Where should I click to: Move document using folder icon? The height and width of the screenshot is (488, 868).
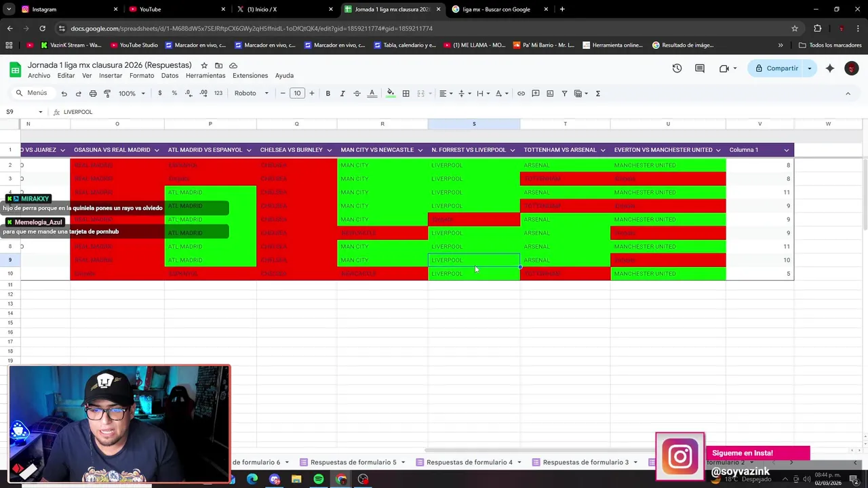coord(218,65)
